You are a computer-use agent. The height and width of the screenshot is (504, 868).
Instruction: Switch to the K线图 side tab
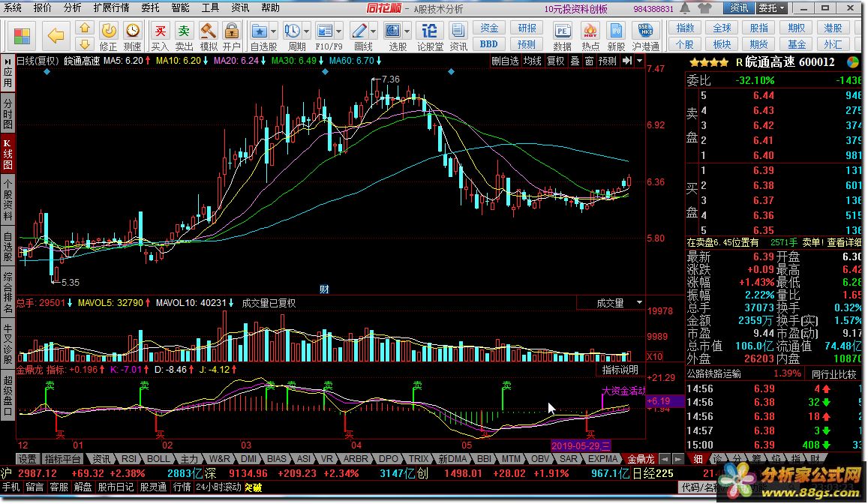(x=8, y=153)
